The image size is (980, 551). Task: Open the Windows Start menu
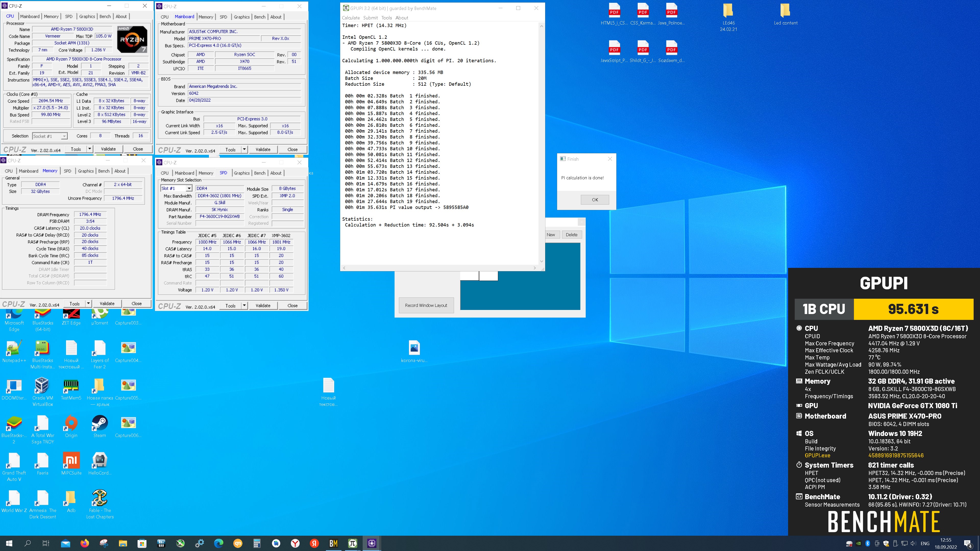point(9,543)
